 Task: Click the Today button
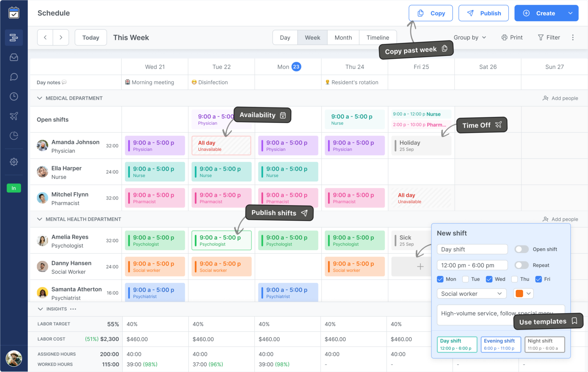[90, 37]
